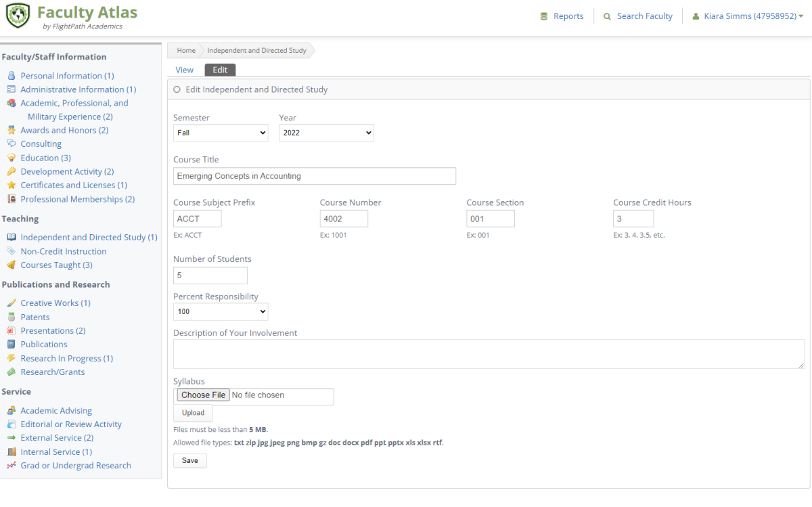Click the Editorial or Review Activity icon
Viewport: 812px width, 507px height.
tap(11, 424)
